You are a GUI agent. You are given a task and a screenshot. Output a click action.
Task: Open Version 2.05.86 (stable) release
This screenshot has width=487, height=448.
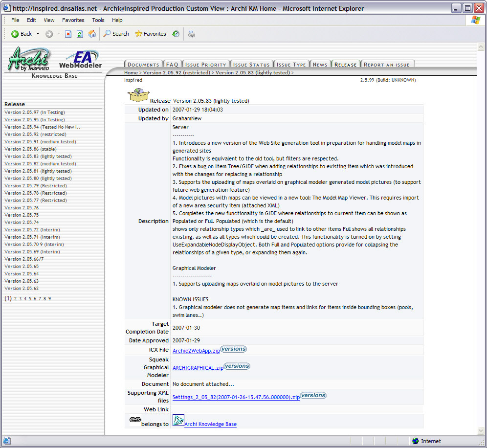coord(33,149)
